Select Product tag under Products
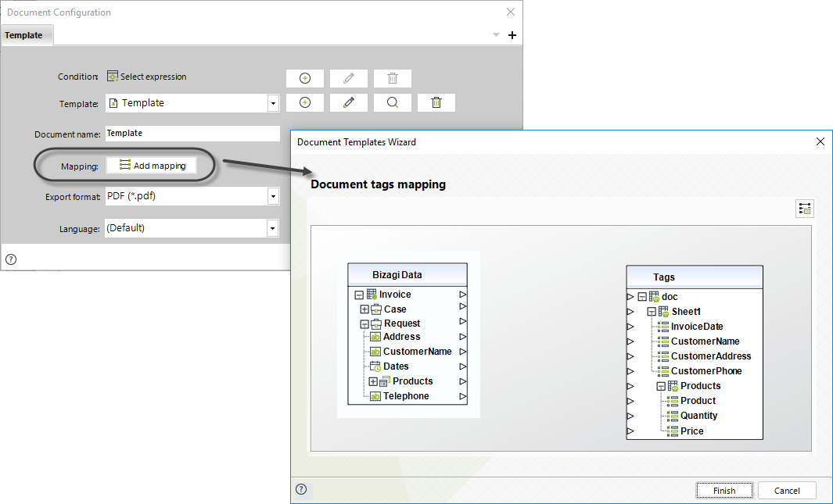Viewport: 833px width, 504px height. pyautogui.click(x=698, y=401)
